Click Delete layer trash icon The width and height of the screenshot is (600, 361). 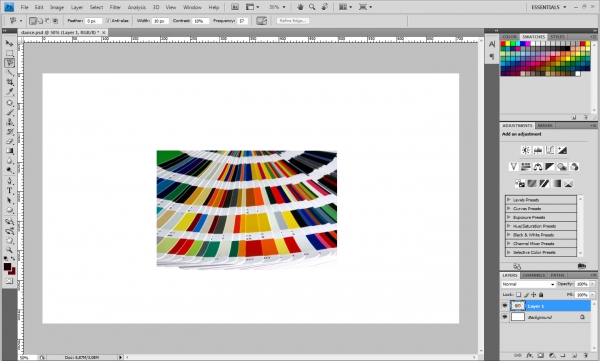585,356
